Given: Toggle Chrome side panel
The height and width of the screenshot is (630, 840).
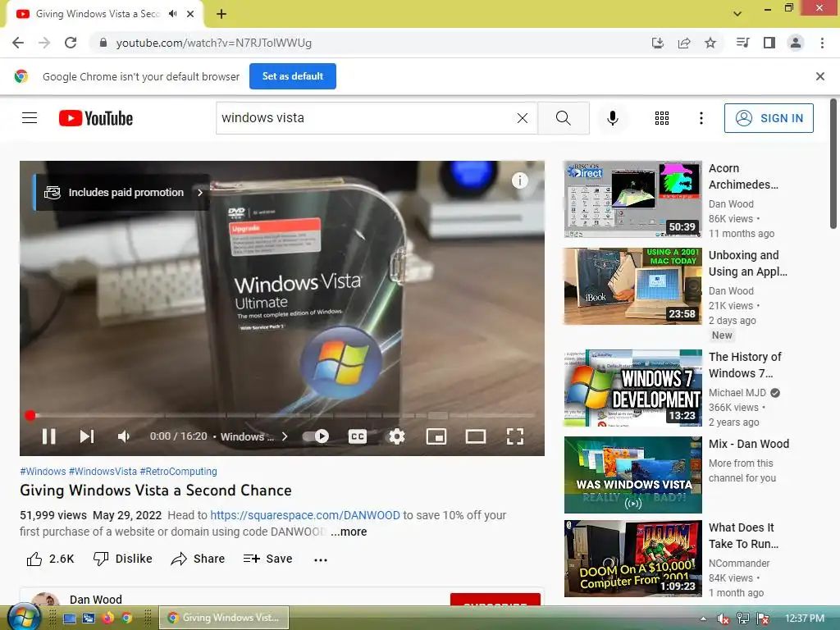Looking at the screenshot, I should click(x=769, y=43).
